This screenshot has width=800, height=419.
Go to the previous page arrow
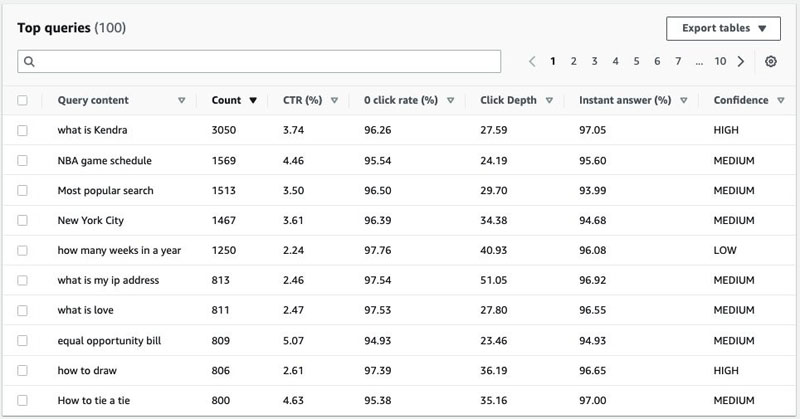(x=532, y=61)
